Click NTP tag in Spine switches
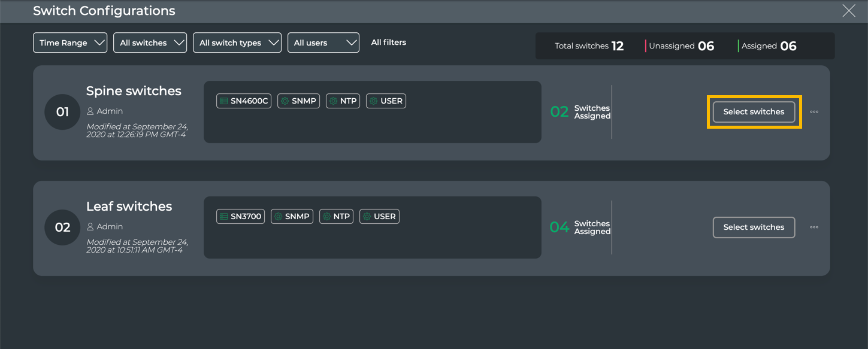Image resolution: width=868 pixels, height=349 pixels. pyautogui.click(x=343, y=101)
